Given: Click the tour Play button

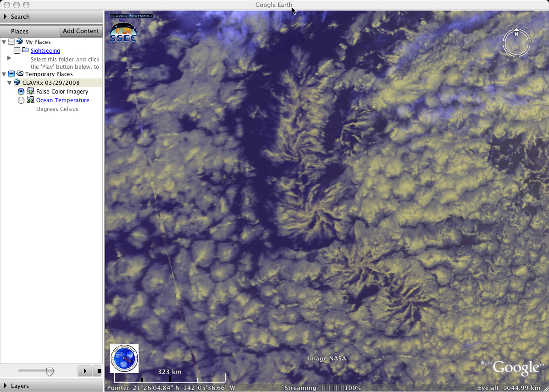Looking at the screenshot, I should click(85, 370).
